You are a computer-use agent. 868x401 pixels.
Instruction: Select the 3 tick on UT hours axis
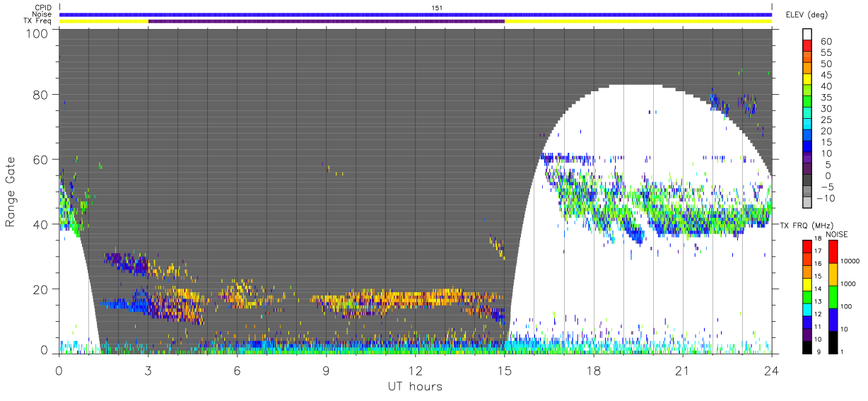click(x=148, y=369)
